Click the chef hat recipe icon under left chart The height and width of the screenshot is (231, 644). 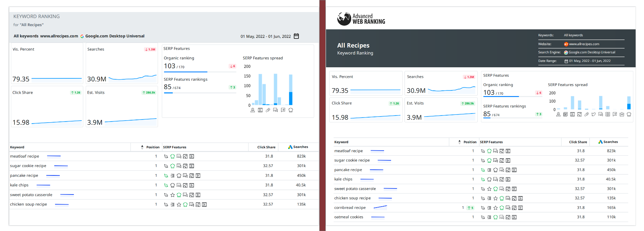coord(291,110)
